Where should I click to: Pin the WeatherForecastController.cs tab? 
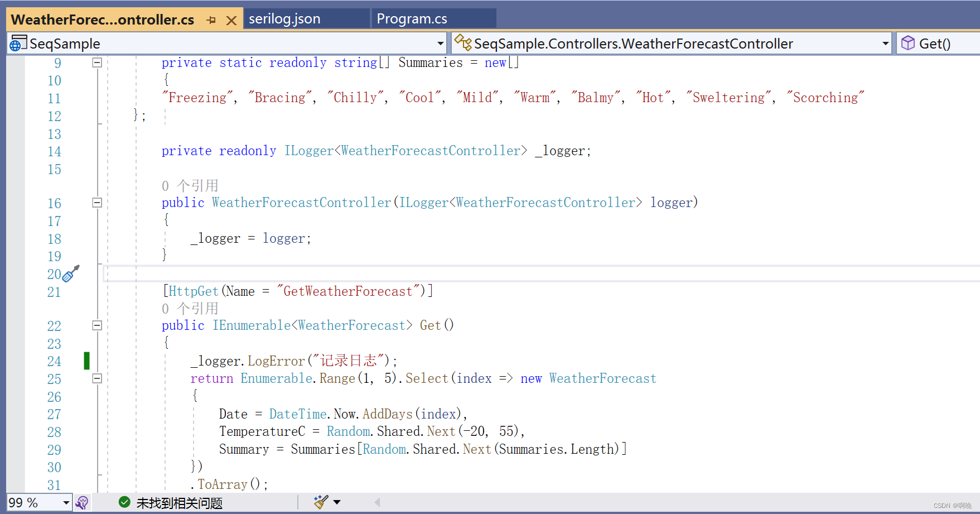point(211,20)
